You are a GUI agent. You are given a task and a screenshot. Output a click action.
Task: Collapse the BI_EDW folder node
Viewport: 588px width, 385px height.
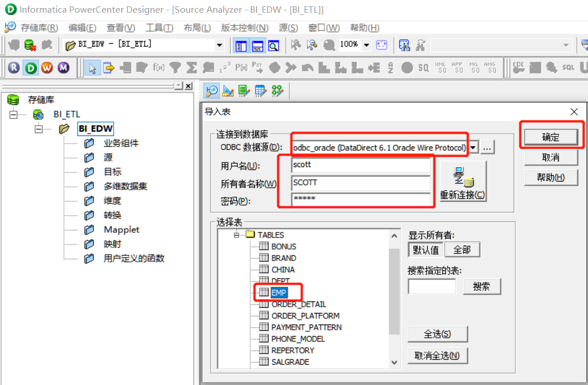pos(39,129)
